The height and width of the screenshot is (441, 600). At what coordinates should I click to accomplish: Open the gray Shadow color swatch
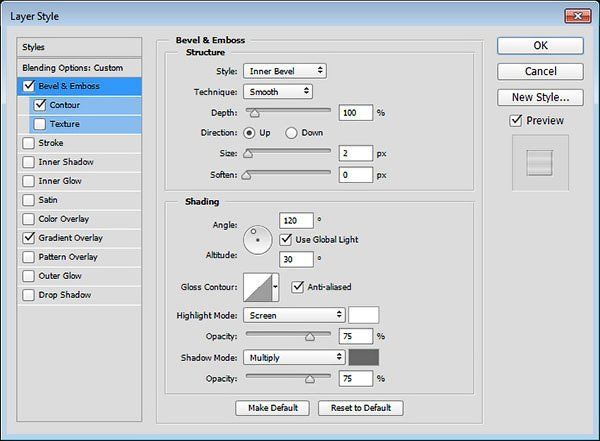coord(364,358)
